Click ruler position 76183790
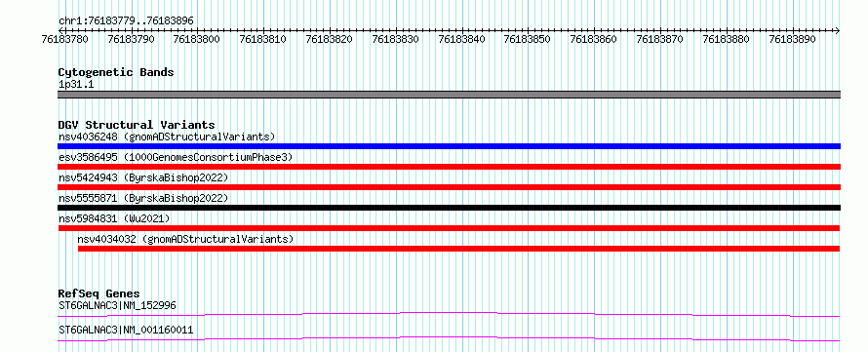Screen dimensions: 868x352 [x=132, y=39]
